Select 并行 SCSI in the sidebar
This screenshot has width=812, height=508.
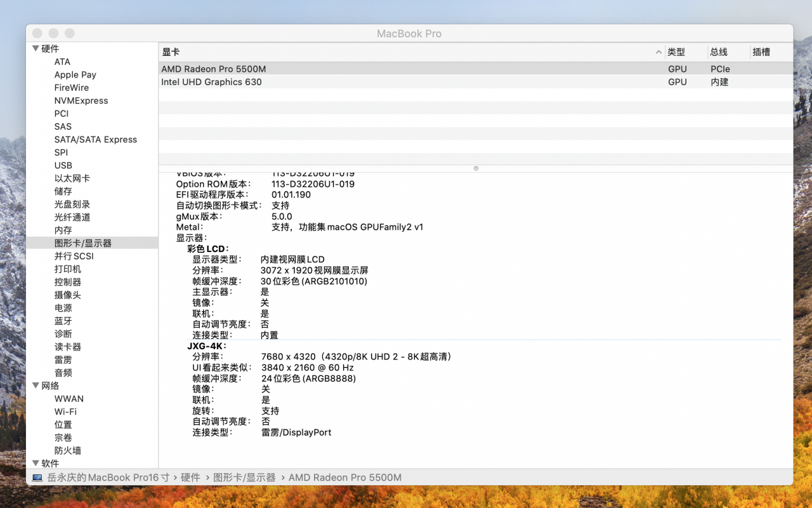tap(74, 256)
